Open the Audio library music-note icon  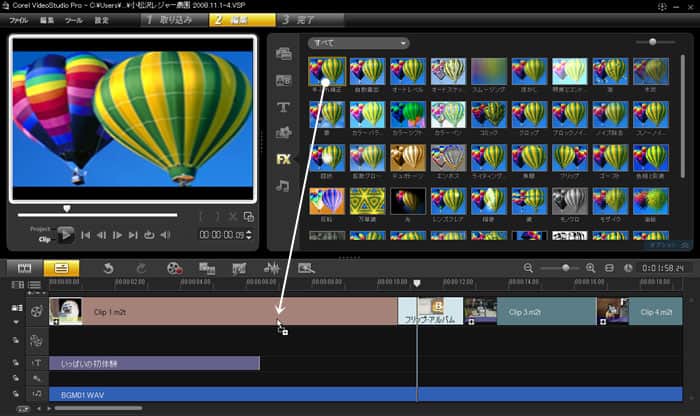pos(282,185)
